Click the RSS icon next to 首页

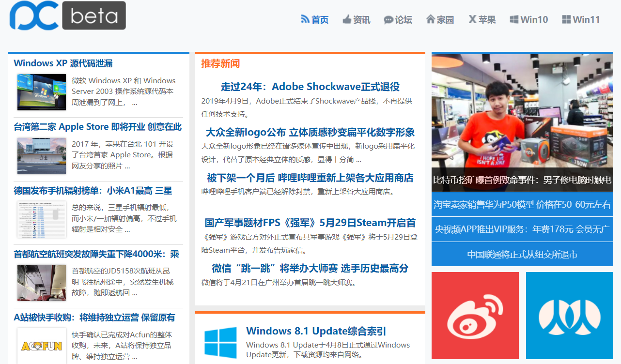(305, 19)
